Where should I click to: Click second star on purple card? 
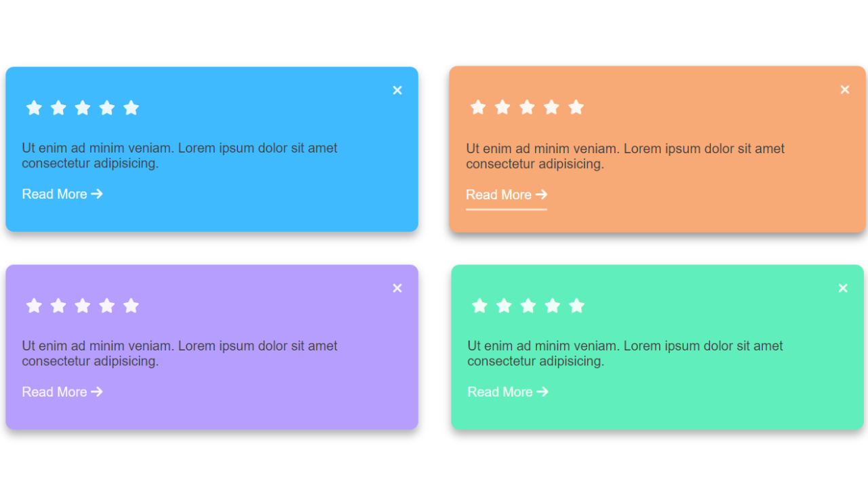(x=58, y=306)
